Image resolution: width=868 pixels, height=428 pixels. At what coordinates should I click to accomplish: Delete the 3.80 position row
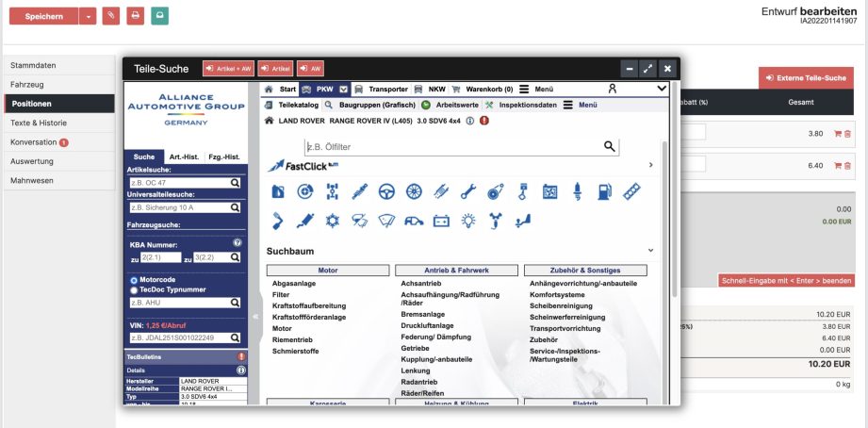pyautogui.click(x=847, y=134)
